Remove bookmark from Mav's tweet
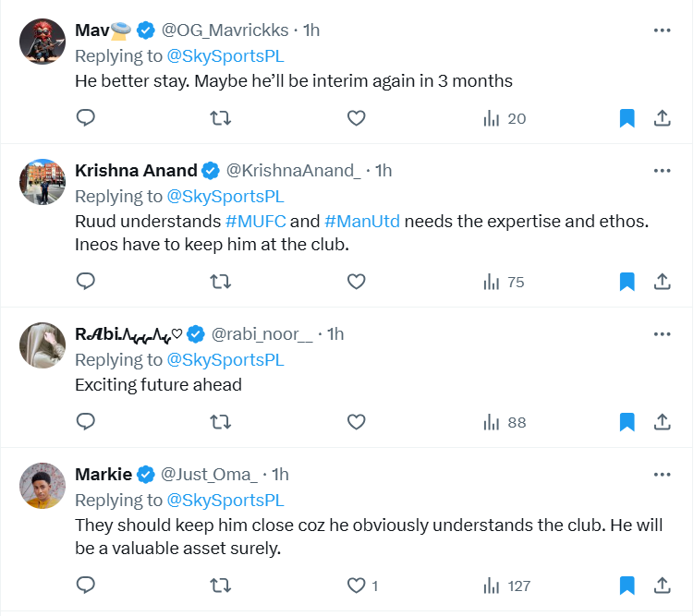 click(627, 118)
